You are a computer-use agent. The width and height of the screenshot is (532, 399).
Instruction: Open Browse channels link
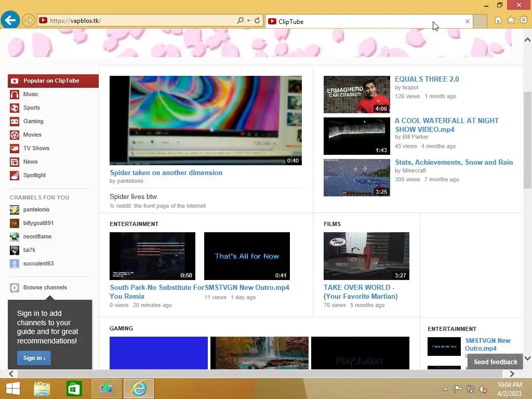point(45,287)
